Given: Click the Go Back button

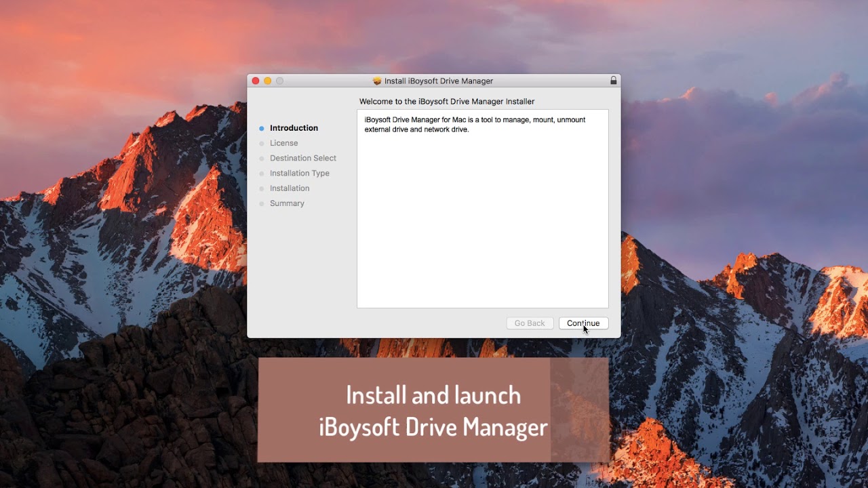Looking at the screenshot, I should tap(530, 323).
